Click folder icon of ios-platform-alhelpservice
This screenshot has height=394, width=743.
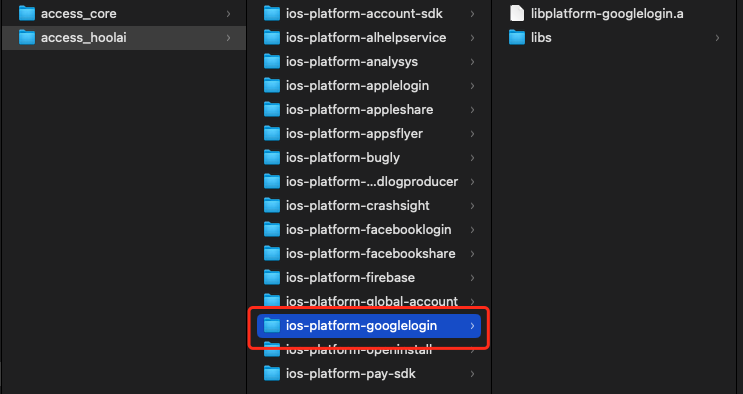tap(272, 37)
